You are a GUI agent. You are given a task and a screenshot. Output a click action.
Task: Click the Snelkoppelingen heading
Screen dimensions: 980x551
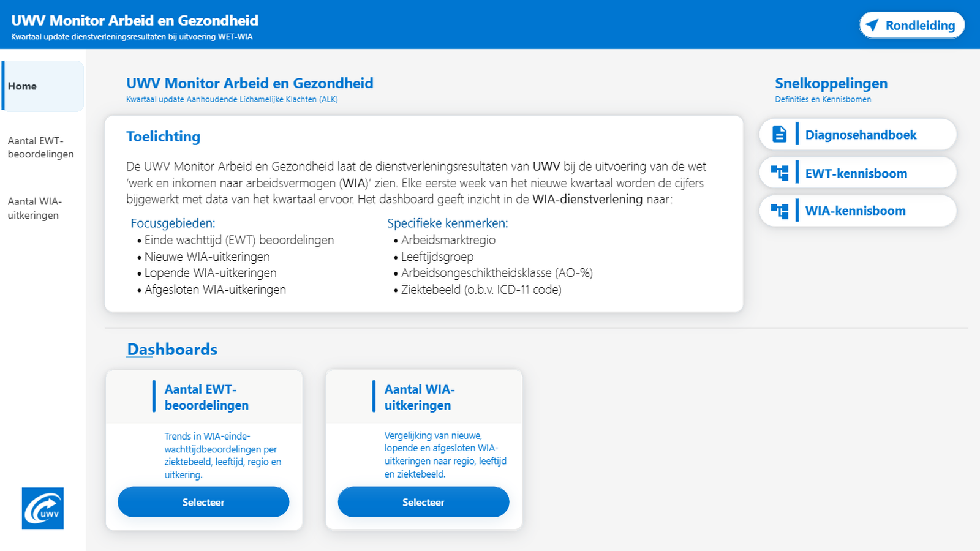coord(831,83)
